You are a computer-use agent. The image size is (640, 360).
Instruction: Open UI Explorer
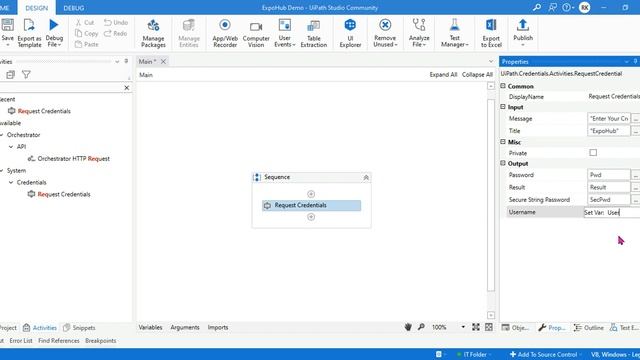(350, 33)
